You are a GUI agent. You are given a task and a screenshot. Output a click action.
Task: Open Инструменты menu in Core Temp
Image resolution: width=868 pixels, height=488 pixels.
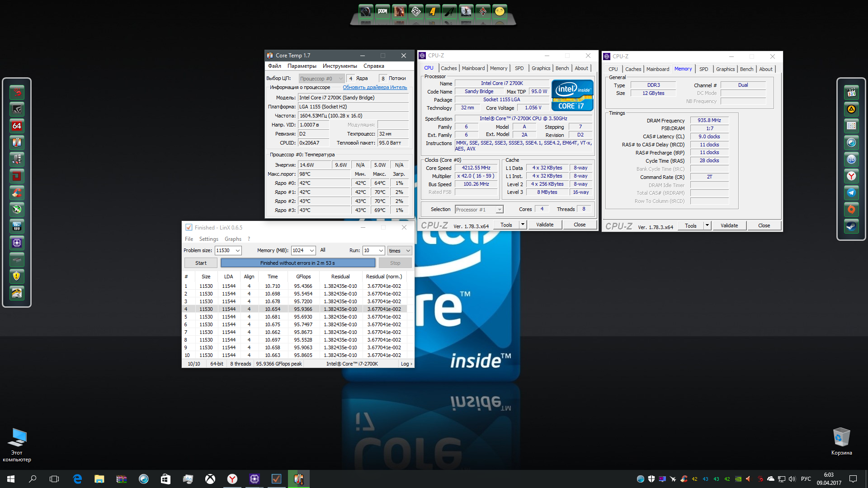click(x=340, y=66)
